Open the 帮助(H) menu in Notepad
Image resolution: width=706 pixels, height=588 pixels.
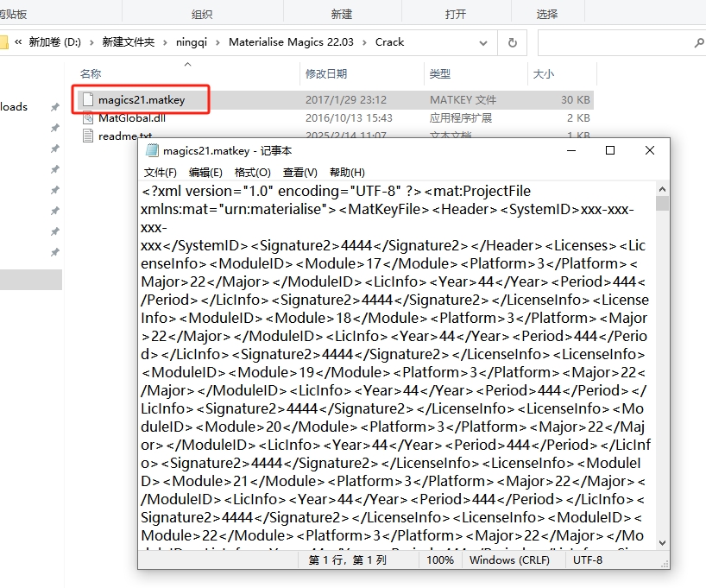click(x=347, y=173)
